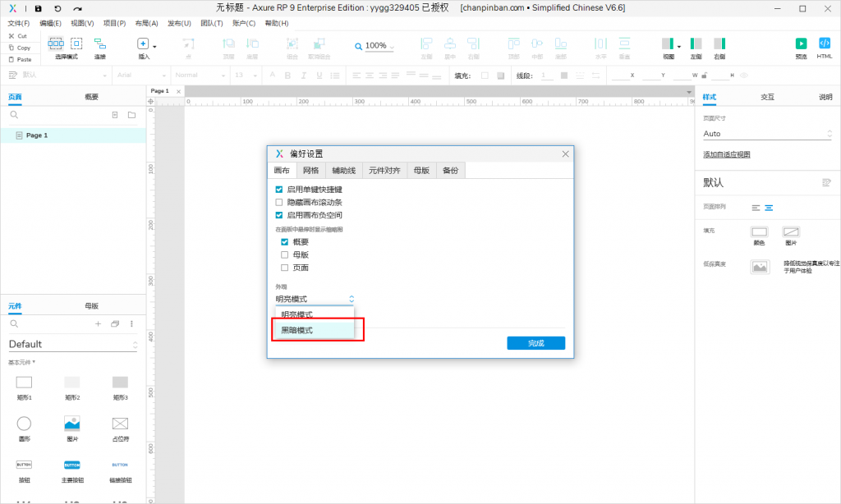This screenshot has width=841, height=504.
Task: Click the Insert (插入) plus icon
Action: tap(143, 44)
